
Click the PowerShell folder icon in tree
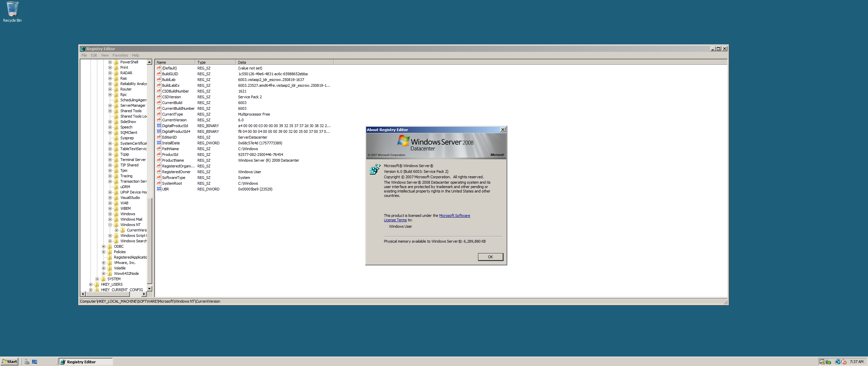tap(116, 62)
